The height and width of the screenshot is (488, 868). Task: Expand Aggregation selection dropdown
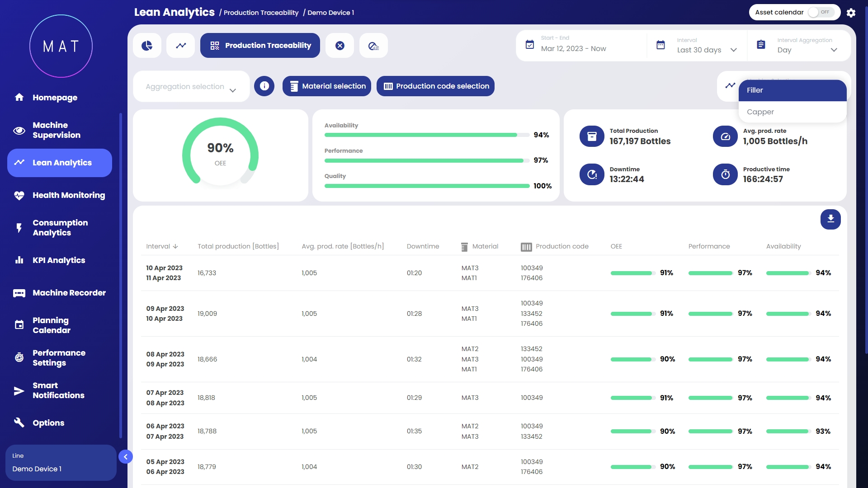[191, 86]
